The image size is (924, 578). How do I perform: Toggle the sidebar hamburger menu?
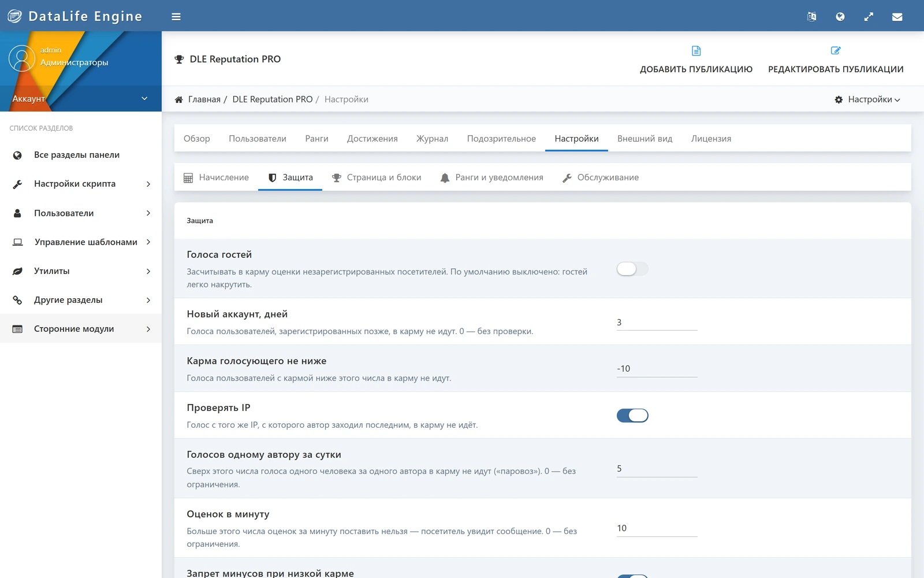tap(176, 17)
